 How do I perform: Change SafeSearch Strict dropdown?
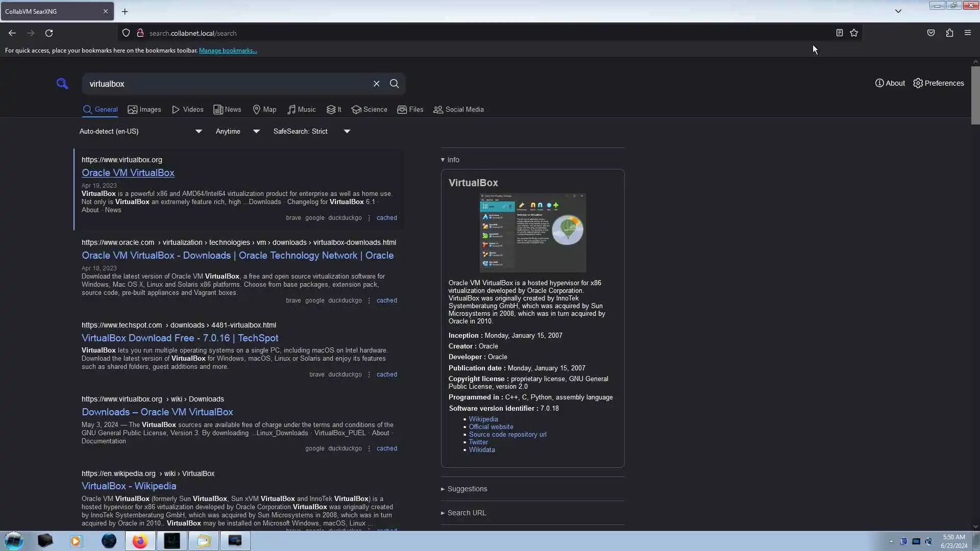tap(311, 132)
